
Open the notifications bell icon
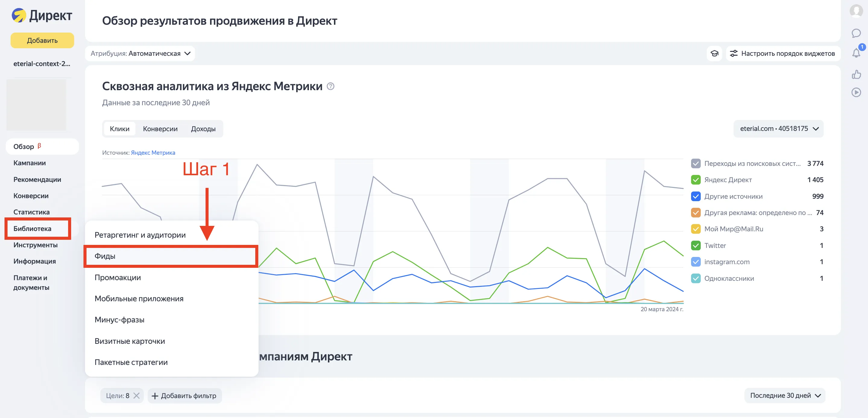coord(856,53)
